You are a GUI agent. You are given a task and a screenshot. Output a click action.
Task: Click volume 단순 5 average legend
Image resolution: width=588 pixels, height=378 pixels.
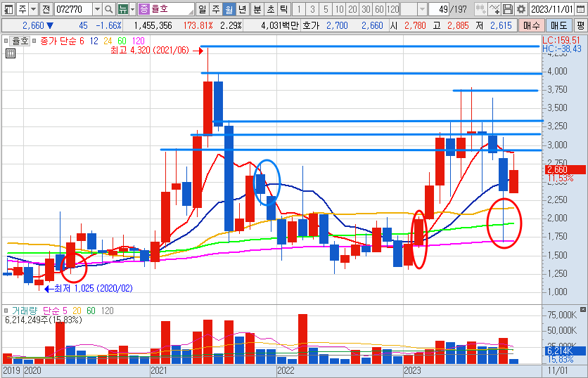coord(55,311)
